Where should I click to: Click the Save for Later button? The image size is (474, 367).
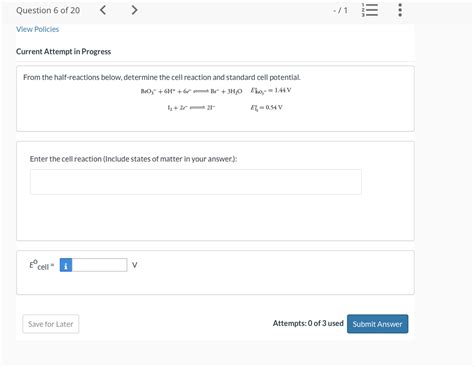[51, 324]
